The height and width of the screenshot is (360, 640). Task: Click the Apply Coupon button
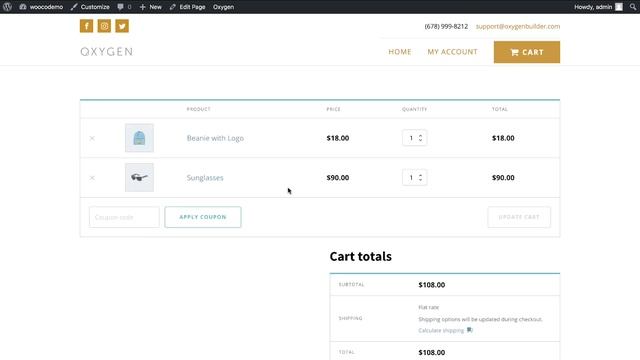coord(203,217)
